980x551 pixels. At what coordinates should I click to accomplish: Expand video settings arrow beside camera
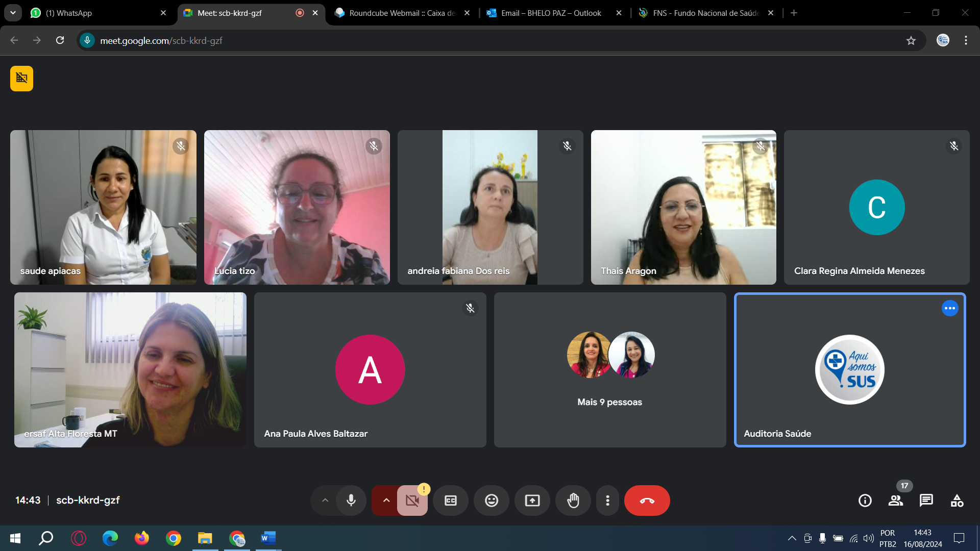pyautogui.click(x=386, y=500)
